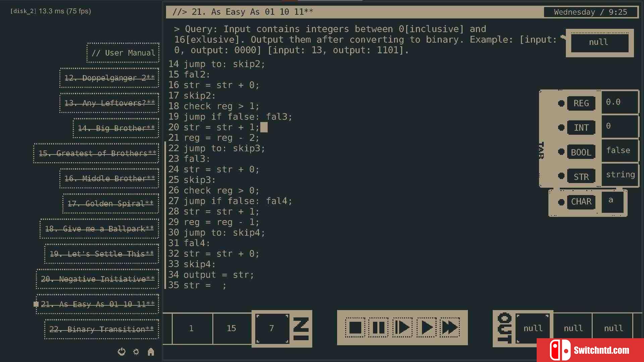Open level 17. Golden Spiral
Screen dimensions: 644x362
point(111,203)
